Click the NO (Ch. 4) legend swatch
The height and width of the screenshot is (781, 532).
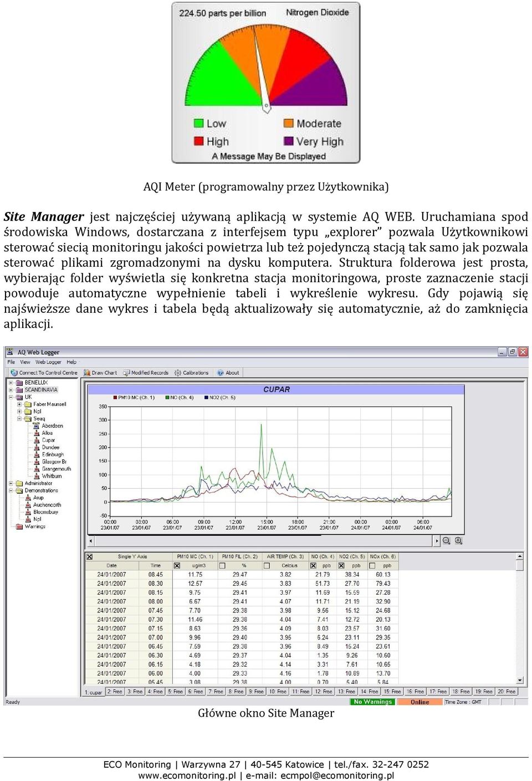pos(167,398)
